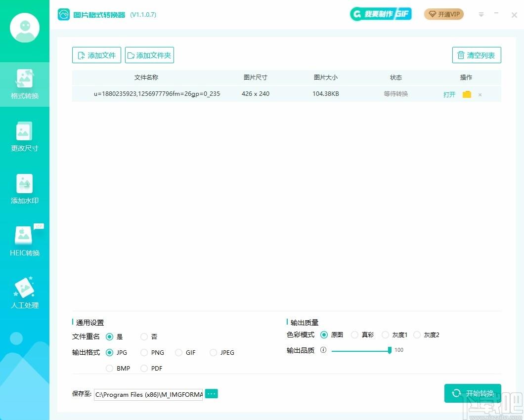
Task: Choose JPG output format
Action: coord(109,352)
